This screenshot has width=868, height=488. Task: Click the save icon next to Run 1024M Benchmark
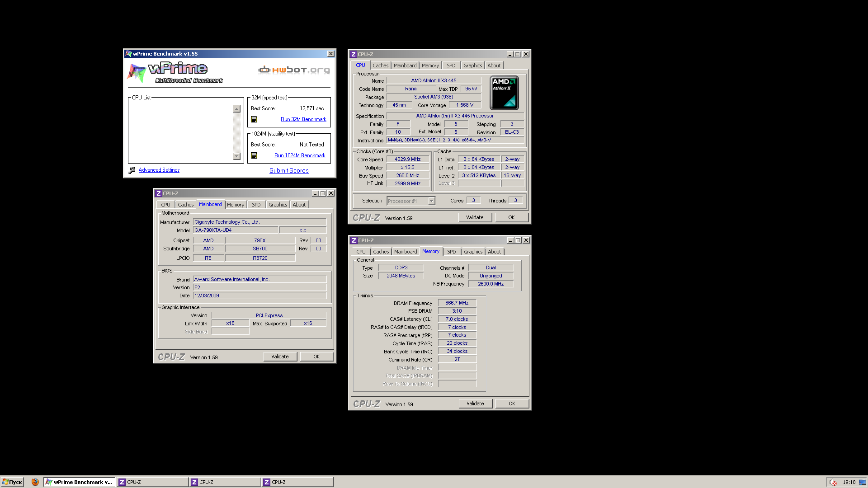[254, 155]
